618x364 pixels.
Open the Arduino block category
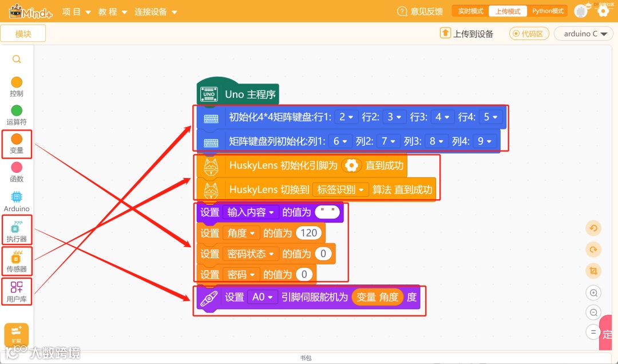coord(17,201)
